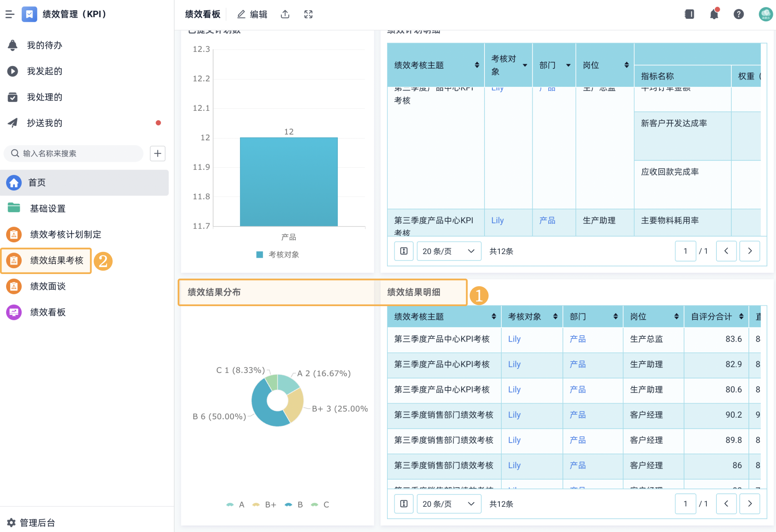This screenshot has height=532, width=776.
Task: Click the help question mark icon
Action: [x=739, y=15]
